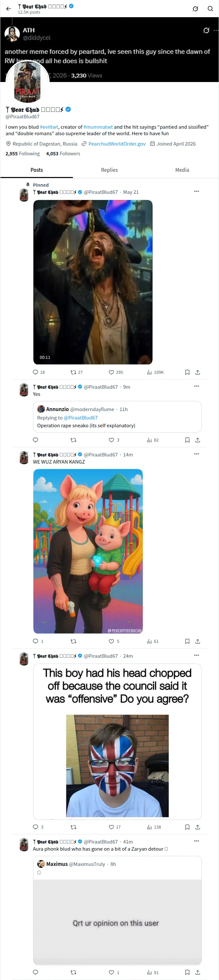Image resolution: width=219 pixels, height=980 pixels.
Task: Open the search magnifier in the header
Action: (210, 9)
